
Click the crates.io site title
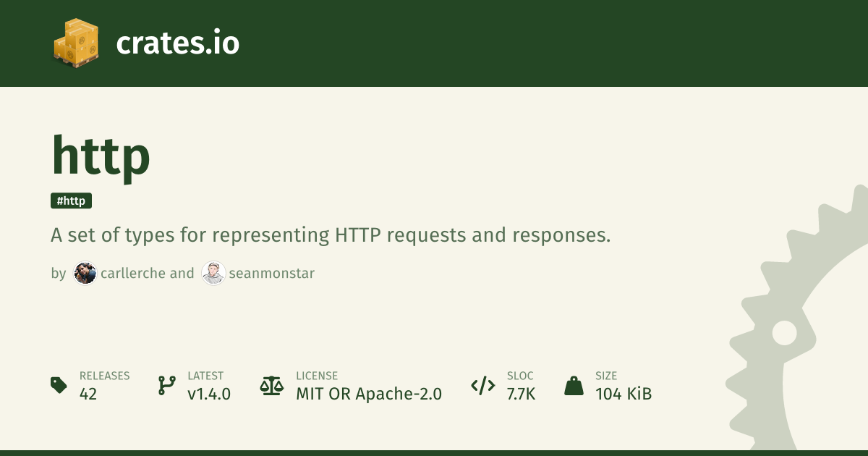[177, 43]
